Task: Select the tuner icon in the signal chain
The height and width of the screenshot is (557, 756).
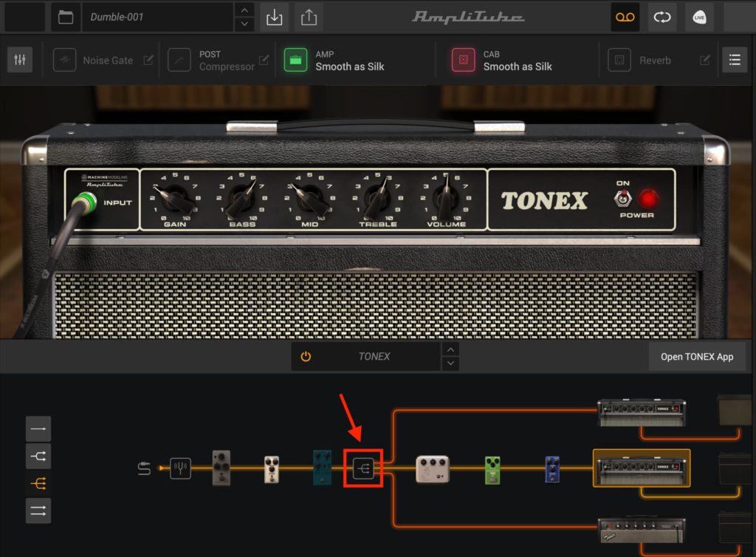Action: click(x=181, y=468)
